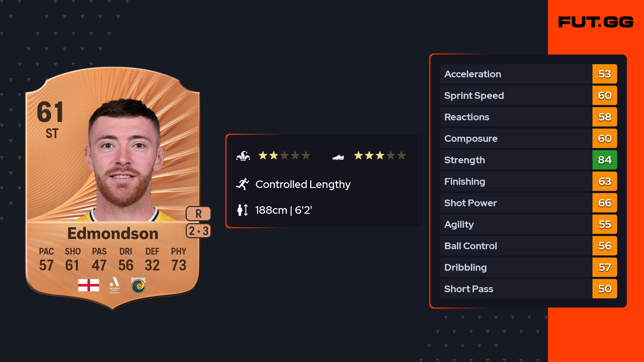
Task: Click the Isuzu UTE A-League logo
Action: pyautogui.click(x=114, y=285)
